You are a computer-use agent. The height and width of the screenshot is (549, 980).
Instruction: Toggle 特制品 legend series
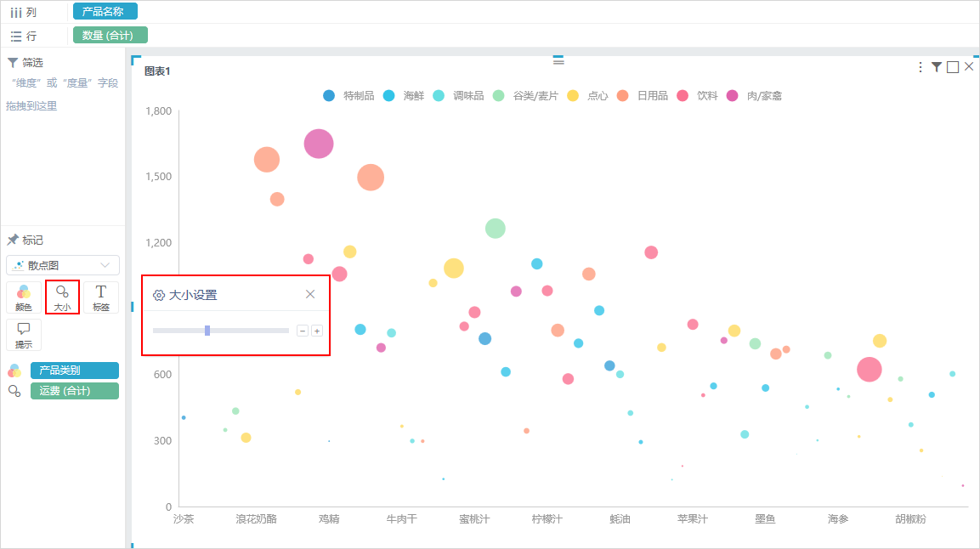(x=348, y=95)
